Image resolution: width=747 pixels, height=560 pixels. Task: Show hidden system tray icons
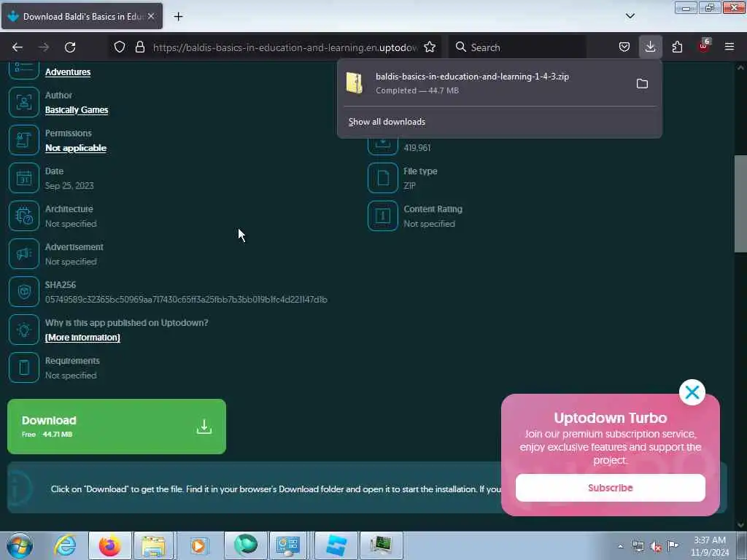point(620,546)
